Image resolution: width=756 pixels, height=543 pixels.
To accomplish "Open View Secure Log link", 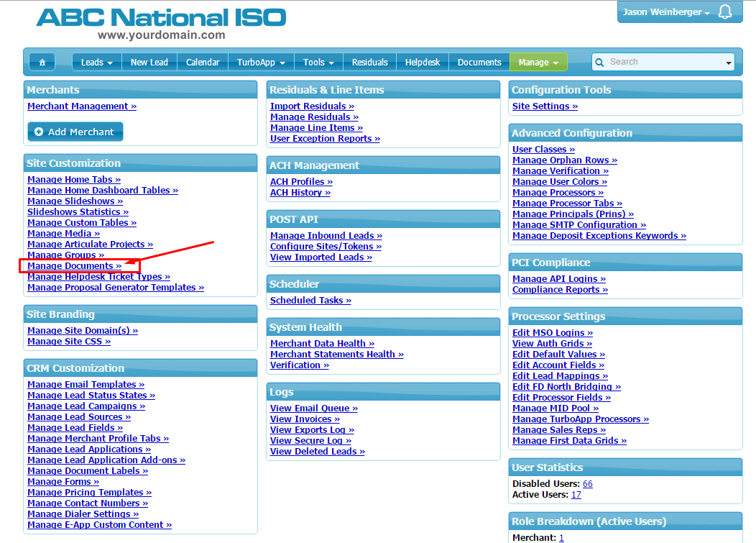I will pos(310,441).
